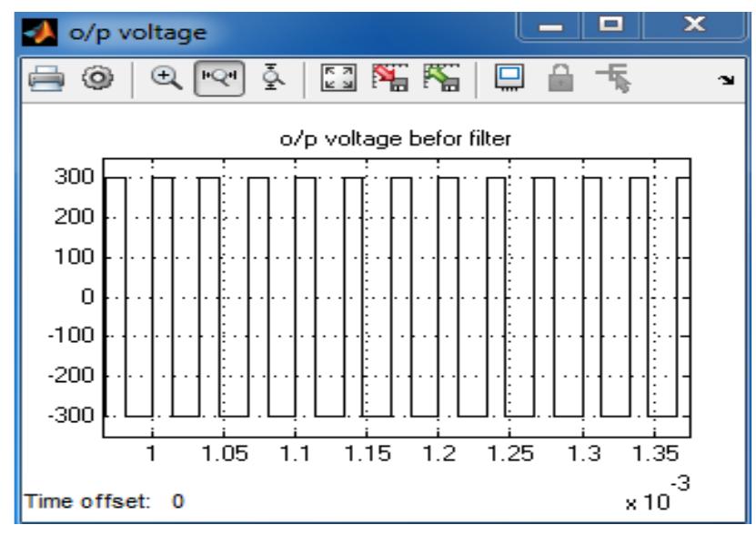This screenshot has width=756, height=535.
Task: Click the Print icon in scope toolbar
Action: pos(46,78)
